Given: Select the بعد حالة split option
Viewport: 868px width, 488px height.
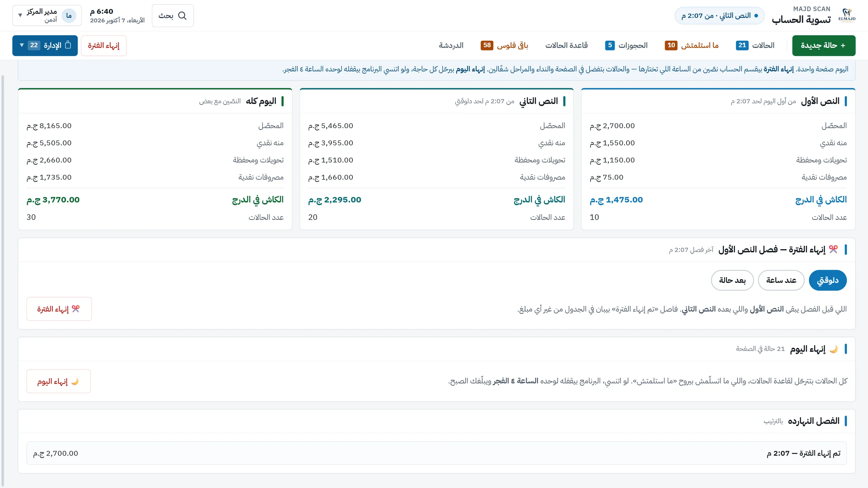Looking at the screenshot, I should tap(732, 280).
